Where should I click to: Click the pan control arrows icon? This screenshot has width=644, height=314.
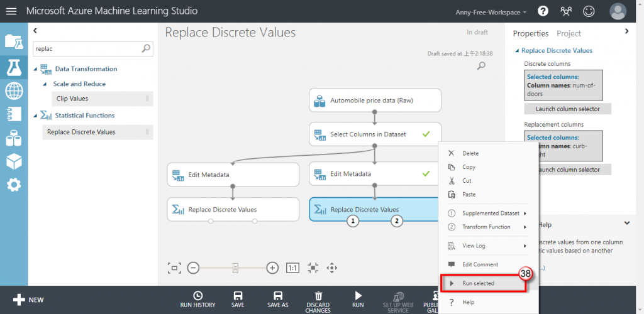331,268
